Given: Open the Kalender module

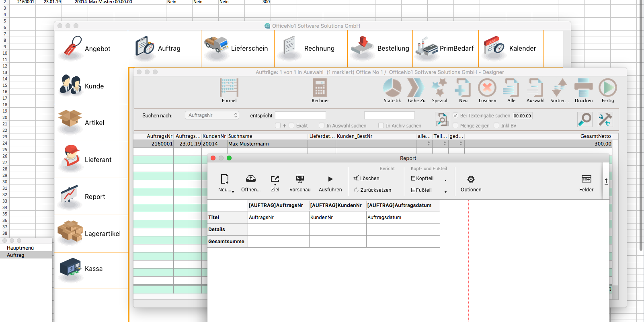Looking at the screenshot, I should [x=511, y=48].
